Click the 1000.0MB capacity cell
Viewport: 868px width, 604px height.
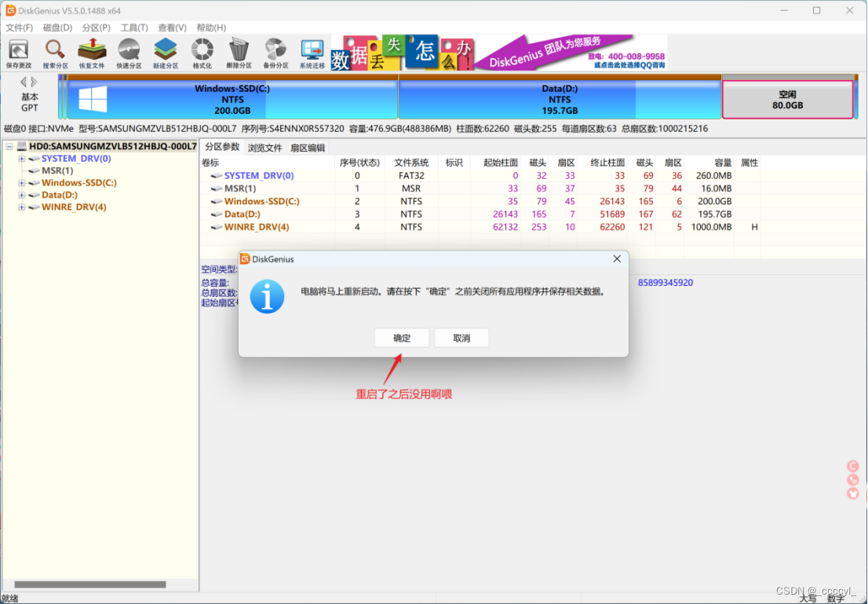pyautogui.click(x=711, y=227)
